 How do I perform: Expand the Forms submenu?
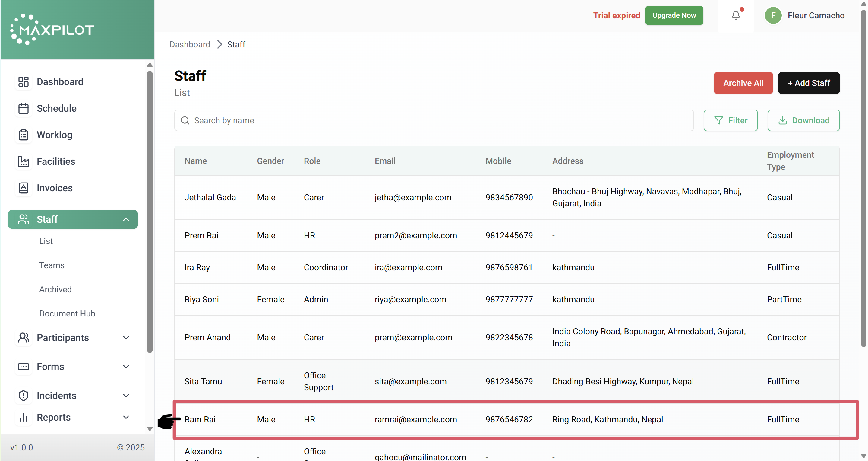(126, 367)
